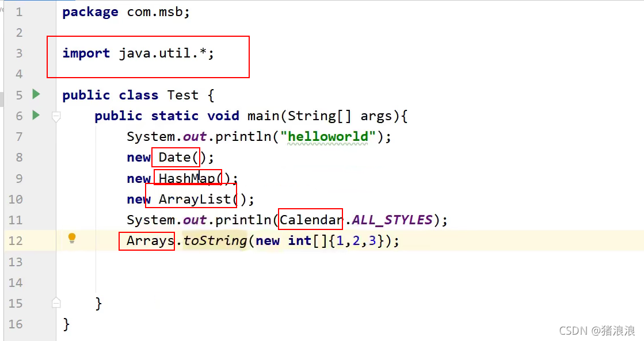The height and width of the screenshot is (341, 644).
Task: Run the Test class via gutter arrow
Action: coord(36,94)
